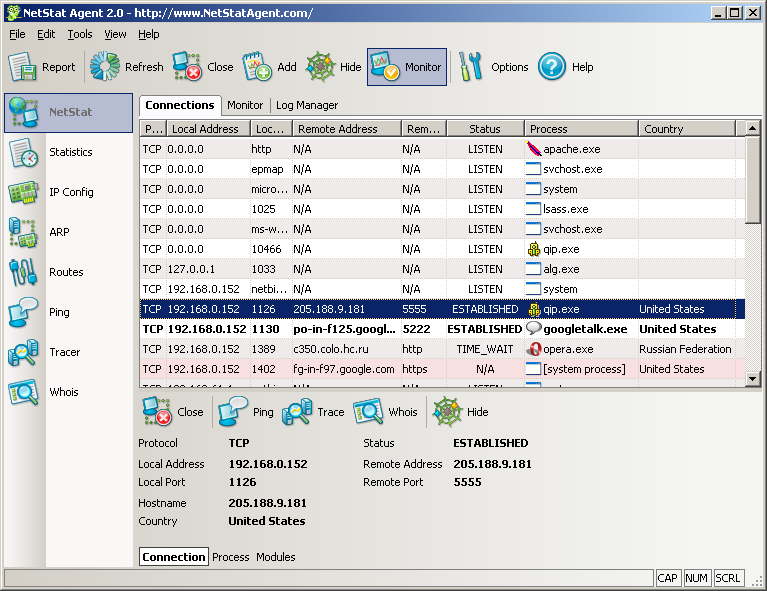Click the googletalk.exe speech bubble icon

tap(533, 328)
